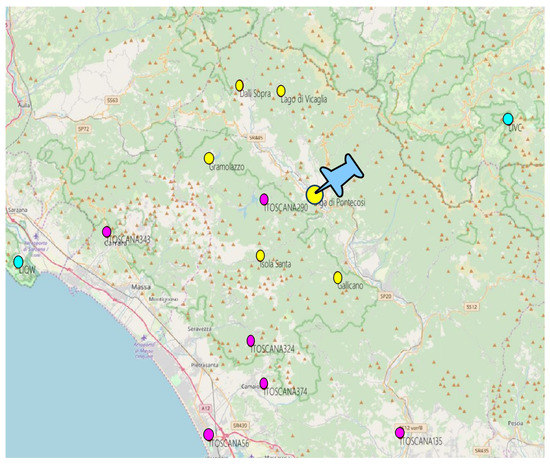Click the Isola Santa text label
The image size is (550, 464).
click(x=275, y=264)
